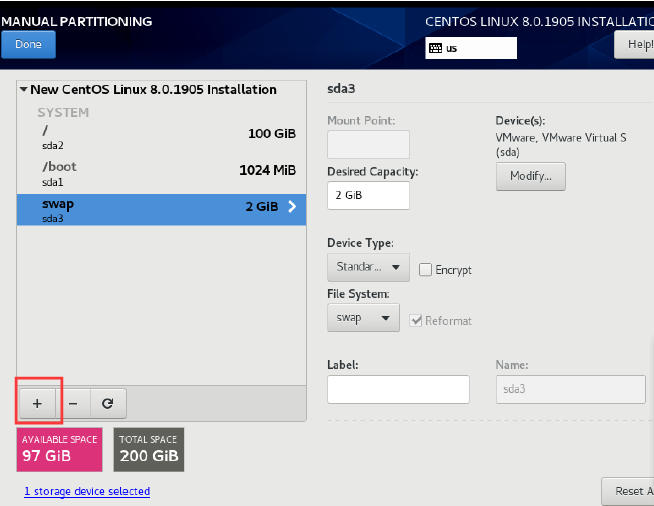
Task: Select the / root partition sda2
Action: 161,138
